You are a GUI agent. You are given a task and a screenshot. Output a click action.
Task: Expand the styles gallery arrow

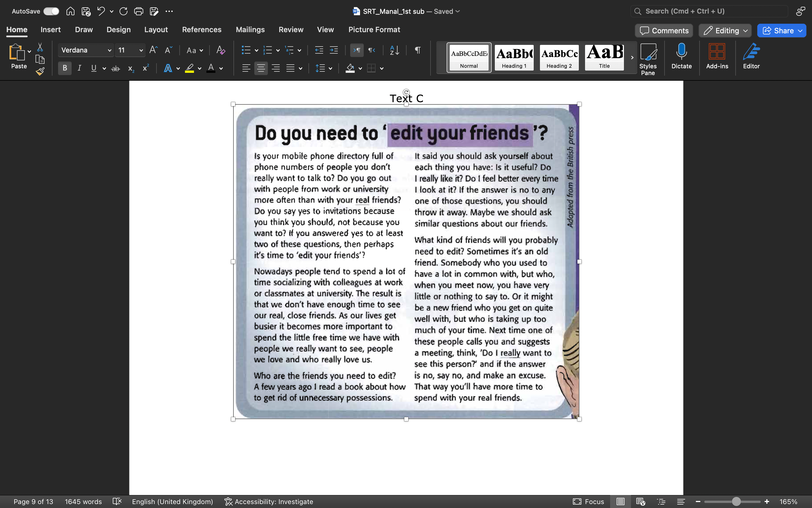[x=632, y=58]
